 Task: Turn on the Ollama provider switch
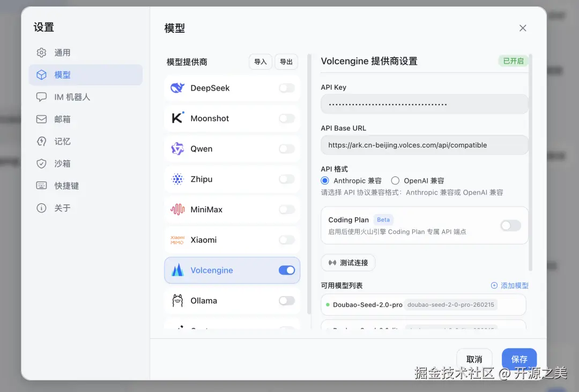tap(287, 300)
